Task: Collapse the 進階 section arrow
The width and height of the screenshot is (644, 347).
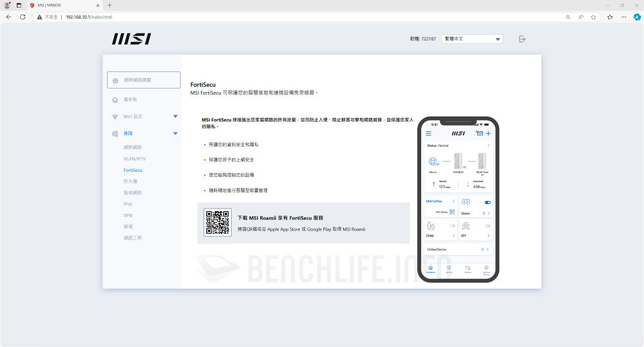Action: pos(175,133)
